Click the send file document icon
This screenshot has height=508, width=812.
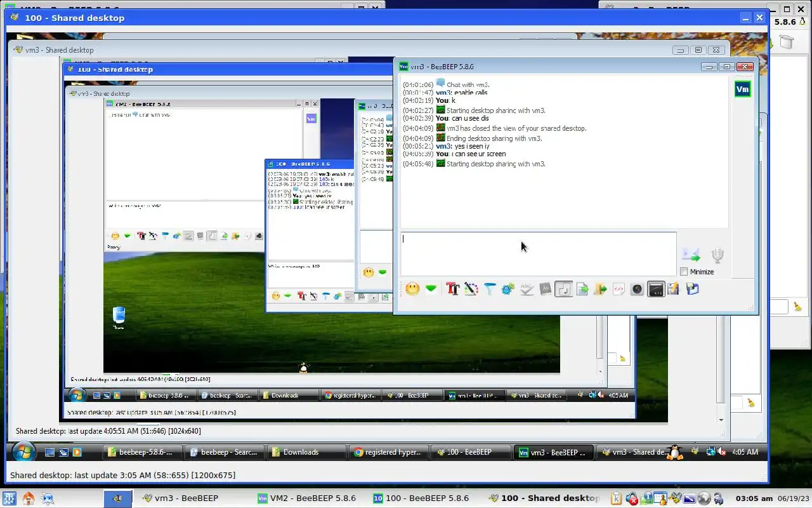point(582,289)
